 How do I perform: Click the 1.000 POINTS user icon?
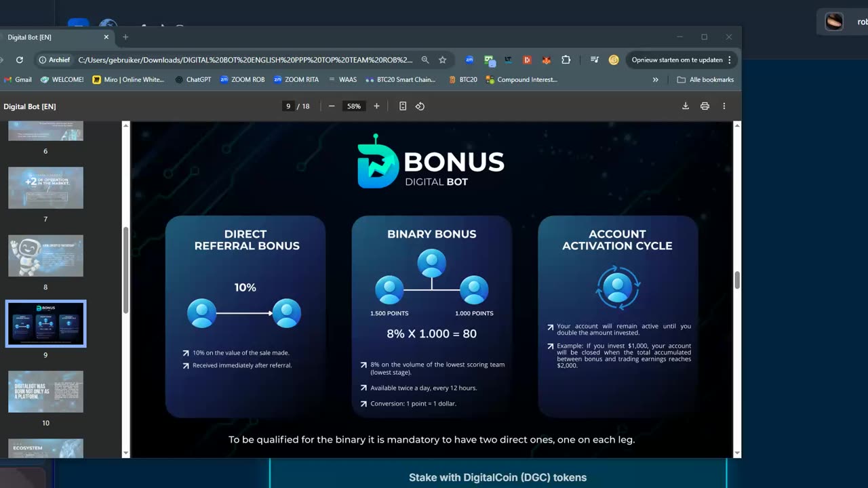474,289
